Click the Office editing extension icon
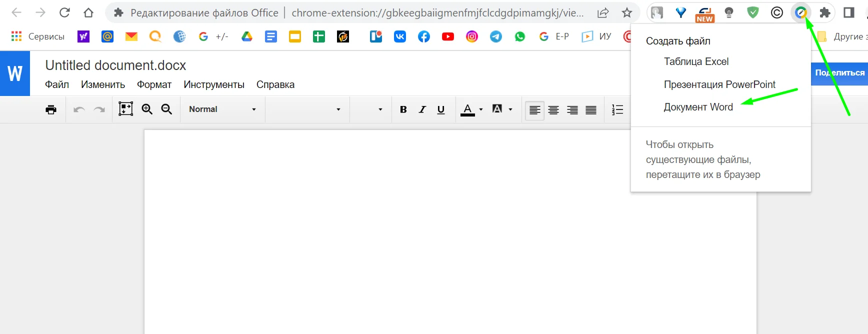This screenshot has width=868, height=334. [801, 12]
